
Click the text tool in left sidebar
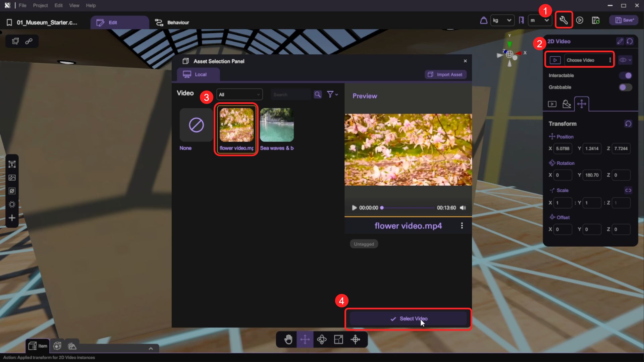click(x=12, y=164)
